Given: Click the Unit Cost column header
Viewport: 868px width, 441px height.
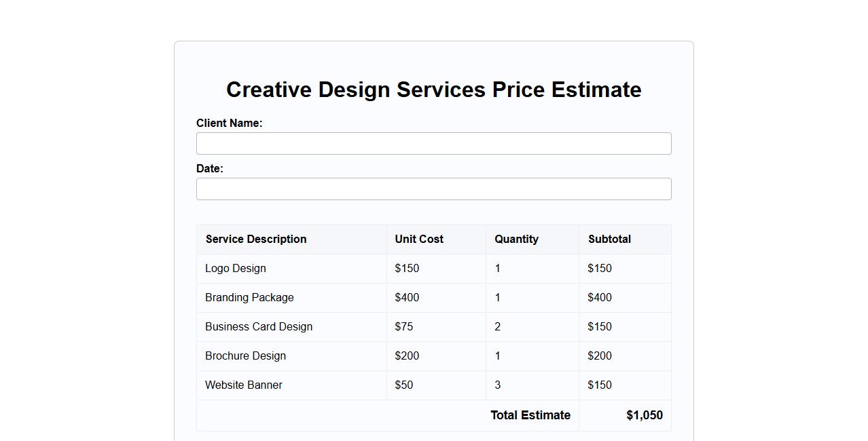Looking at the screenshot, I should click(419, 239).
